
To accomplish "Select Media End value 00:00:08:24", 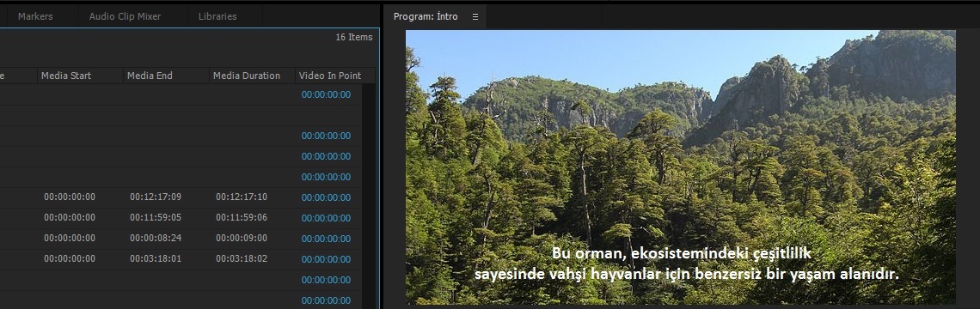I will click(156, 238).
